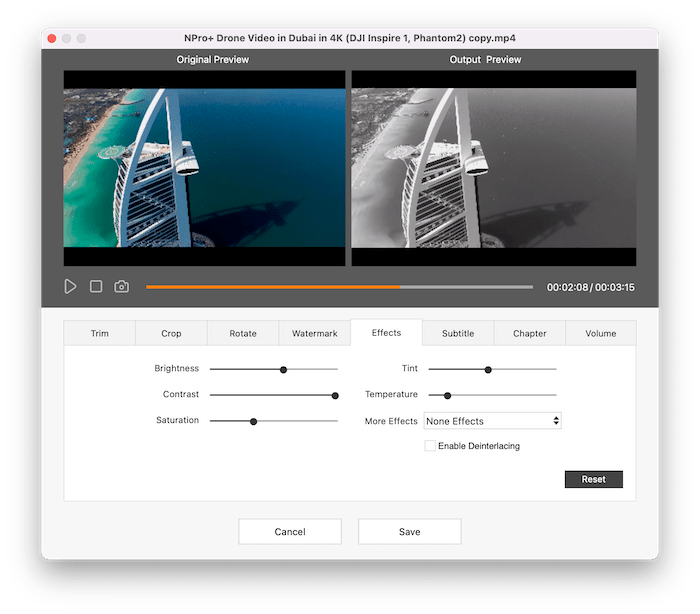Open the Crop tab
Viewport: 700px width, 614px height.
[x=171, y=333]
